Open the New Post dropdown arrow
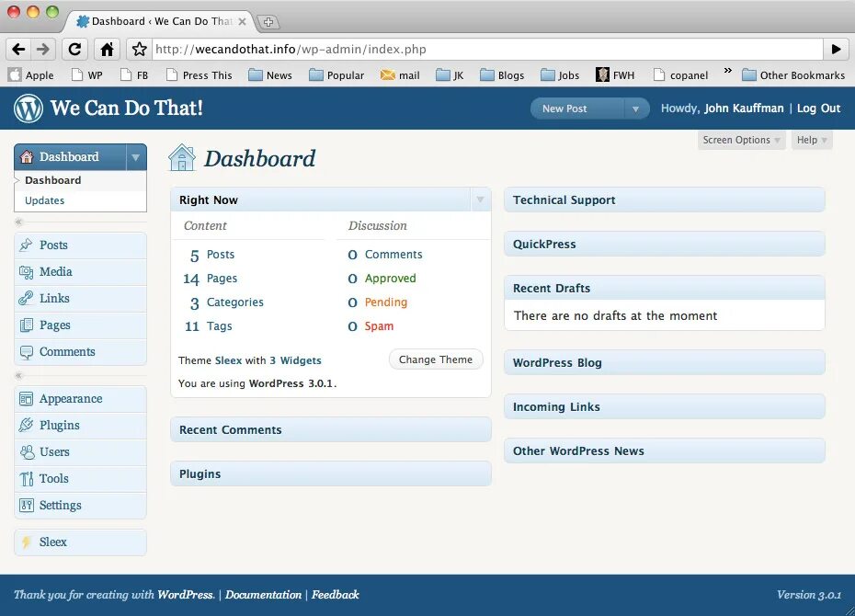The width and height of the screenshot is (855, 616). click(x=636, y=108)
